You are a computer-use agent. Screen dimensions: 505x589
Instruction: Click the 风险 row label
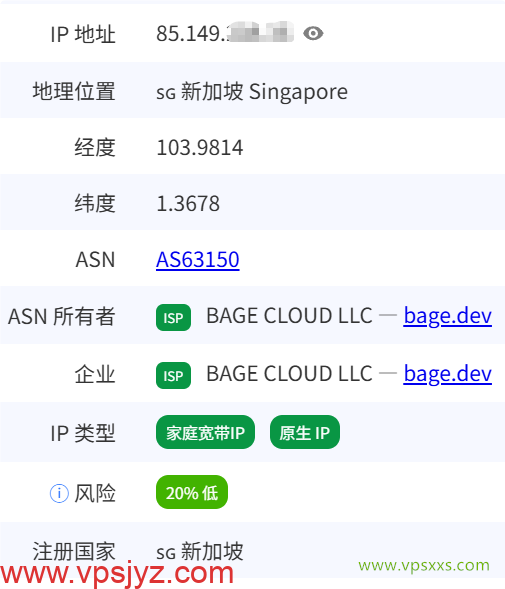coord(95,493)
